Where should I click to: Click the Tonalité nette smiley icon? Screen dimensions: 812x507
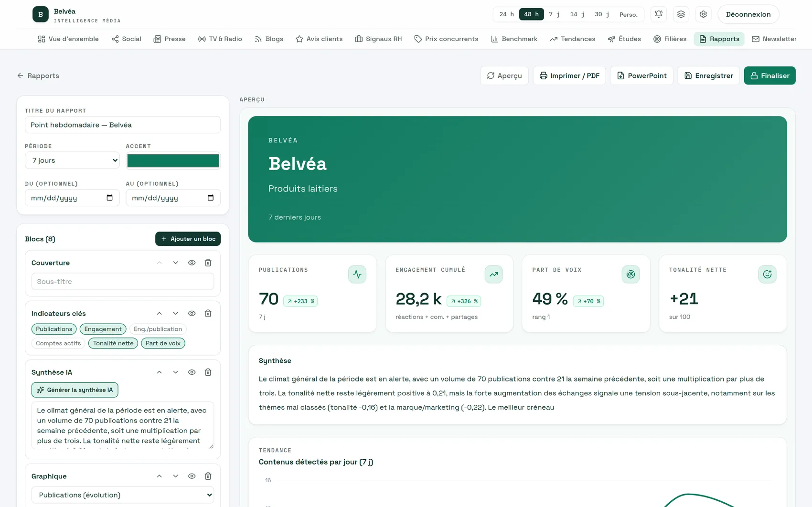tap(768, 275)
